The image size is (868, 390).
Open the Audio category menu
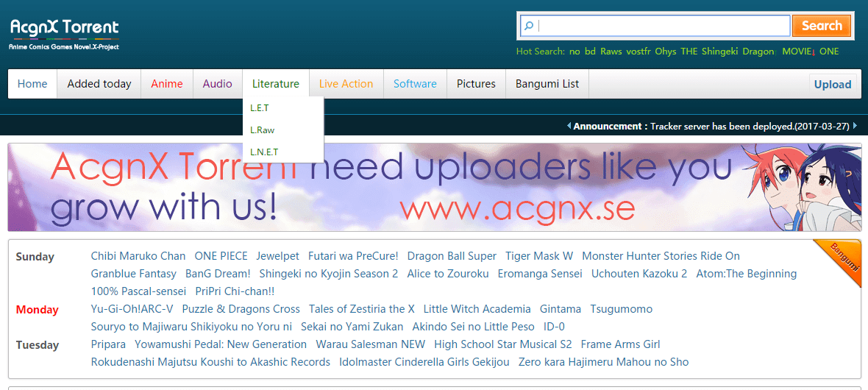point(218,84)
